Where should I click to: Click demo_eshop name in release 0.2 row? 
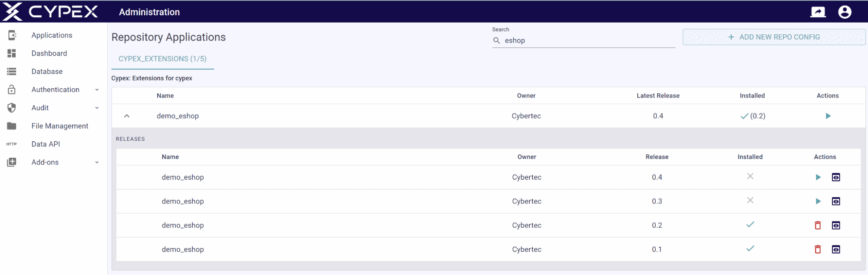(x=183, y=225)
